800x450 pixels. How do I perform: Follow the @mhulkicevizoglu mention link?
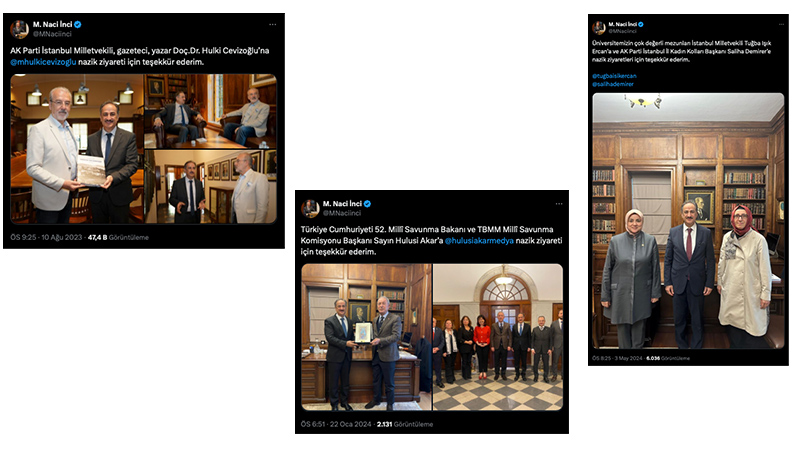(x=43, y=62)
